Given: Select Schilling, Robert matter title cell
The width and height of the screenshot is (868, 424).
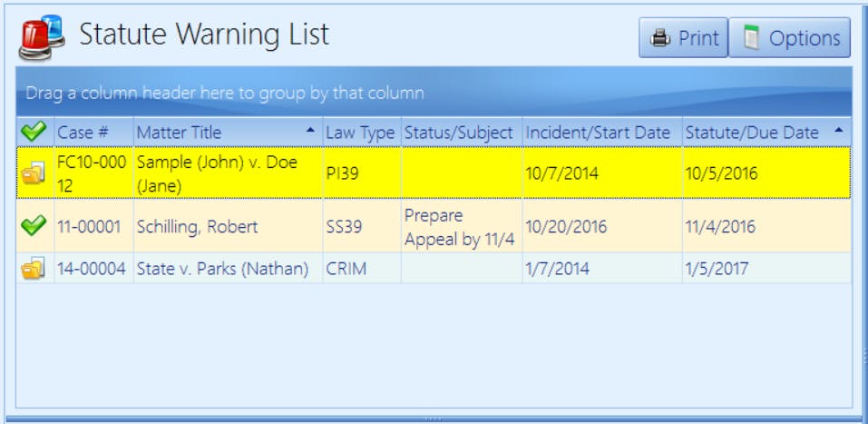Looking at the screenshot, I should pos(196,227).
